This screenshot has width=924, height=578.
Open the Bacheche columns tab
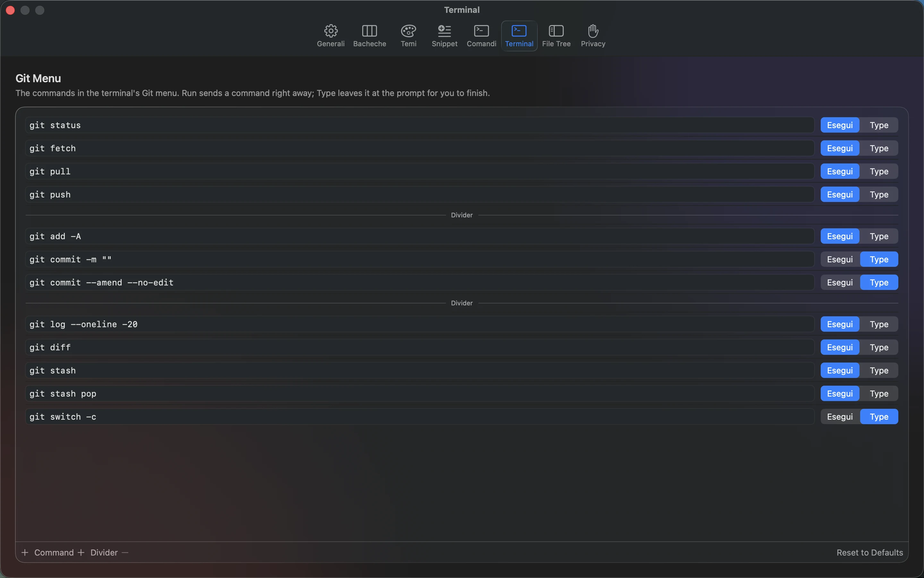point(369,36)
